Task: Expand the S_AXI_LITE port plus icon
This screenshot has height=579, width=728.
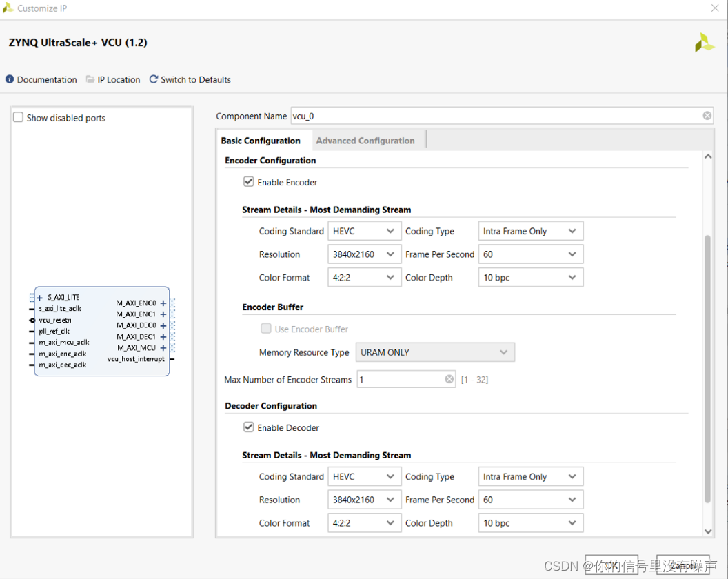Action: pyautogui.click(x=39, y=298)
